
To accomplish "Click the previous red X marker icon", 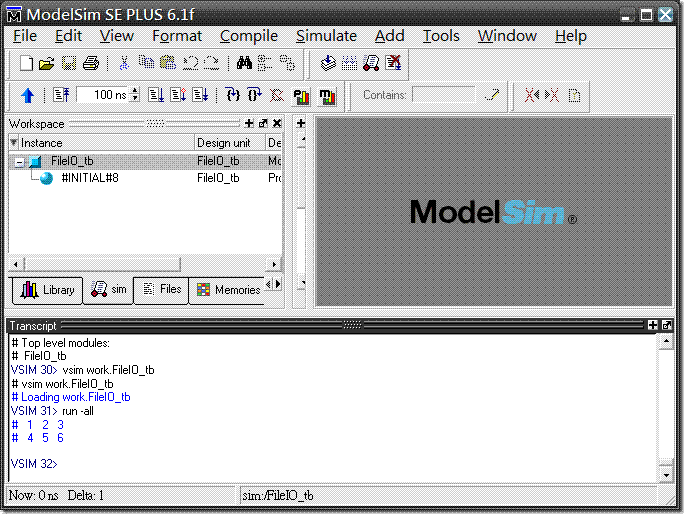I will (x=532, y=95).
